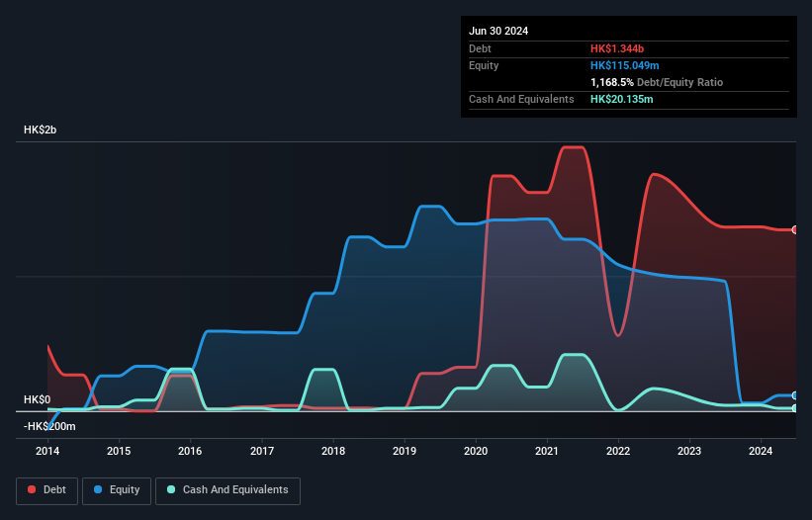812x520 pixels.
Task: Toggle the Debt legend button
Action: point(46,490)
